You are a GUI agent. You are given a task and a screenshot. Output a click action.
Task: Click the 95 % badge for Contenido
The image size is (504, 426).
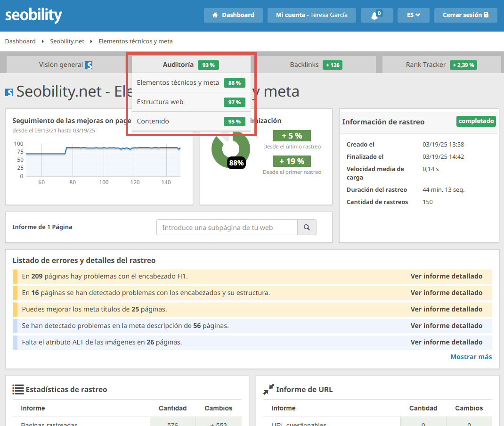[234, 122]
